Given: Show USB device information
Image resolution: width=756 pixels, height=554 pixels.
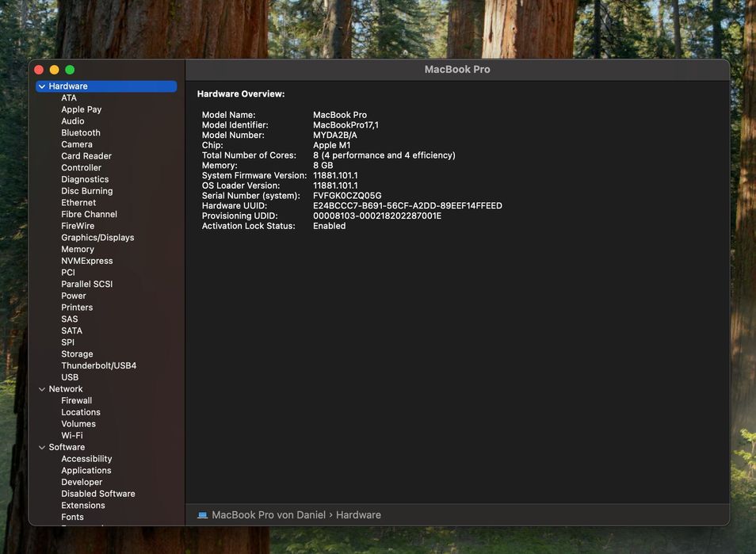Looking at the screenshot, I should pyautogui.click(x=70, y=377).
